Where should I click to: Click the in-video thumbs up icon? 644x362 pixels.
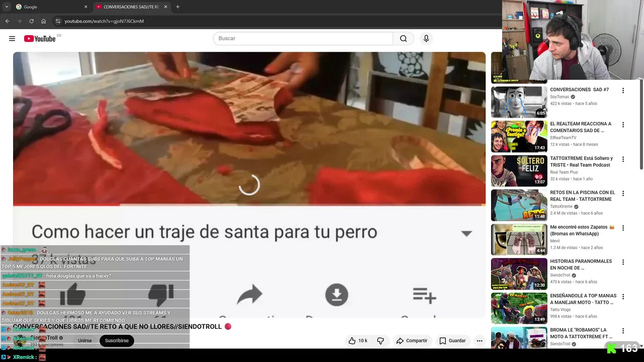pos(73,295)
